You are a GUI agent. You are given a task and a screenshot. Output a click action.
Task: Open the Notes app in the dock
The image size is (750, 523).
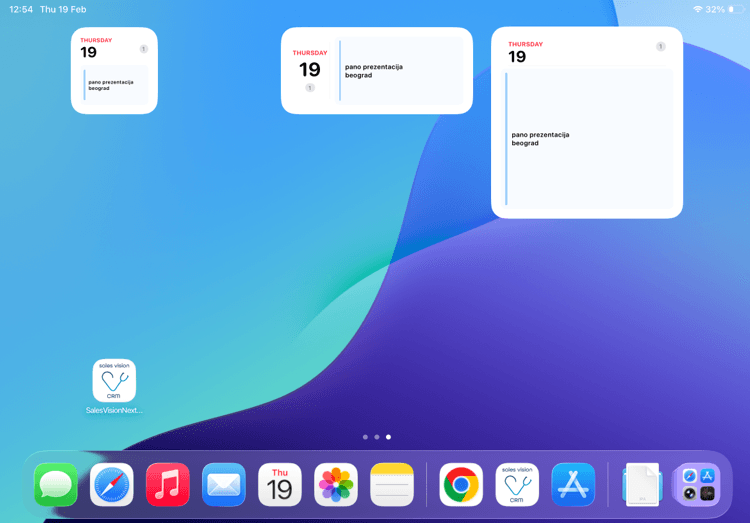pos(392,484)
